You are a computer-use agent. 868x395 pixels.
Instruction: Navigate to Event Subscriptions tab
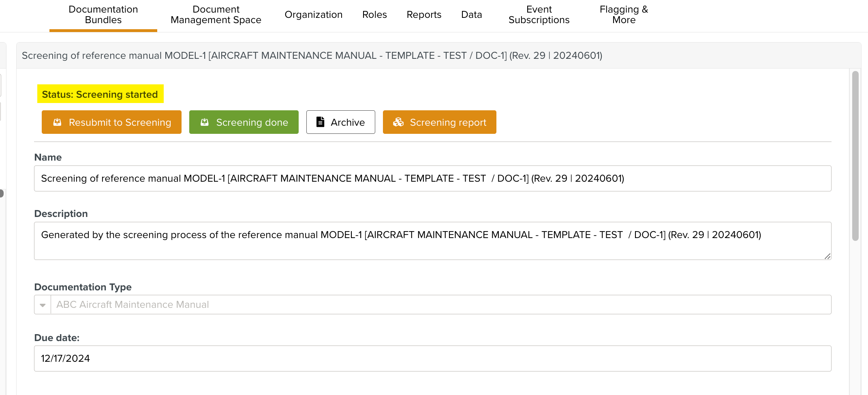pyautogui.click(x=539, y=15)
